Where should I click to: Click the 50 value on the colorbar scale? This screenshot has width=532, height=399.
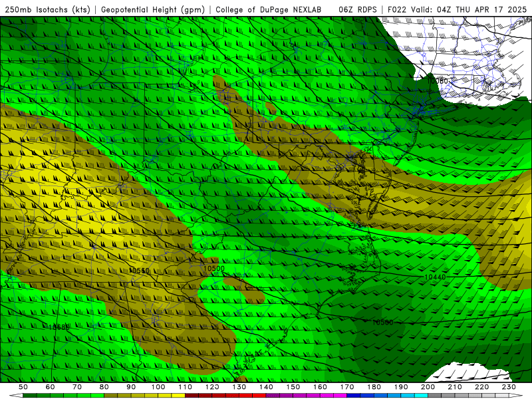point(23,387)
